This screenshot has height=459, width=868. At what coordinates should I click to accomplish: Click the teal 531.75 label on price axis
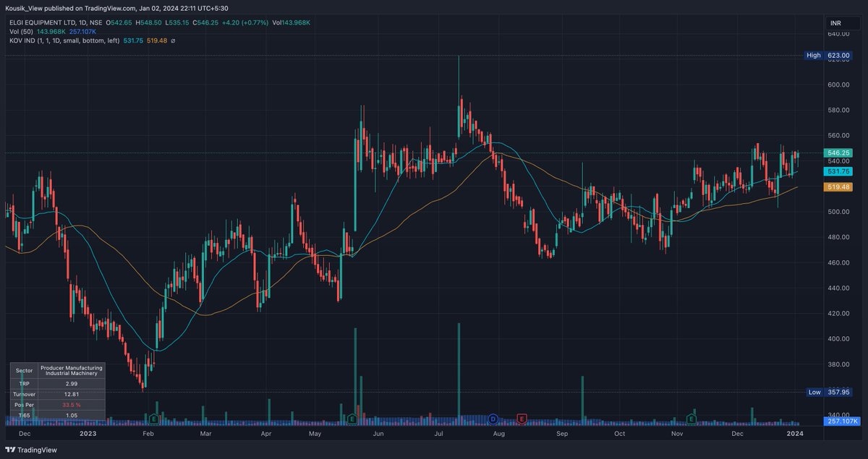click(840, 171)
